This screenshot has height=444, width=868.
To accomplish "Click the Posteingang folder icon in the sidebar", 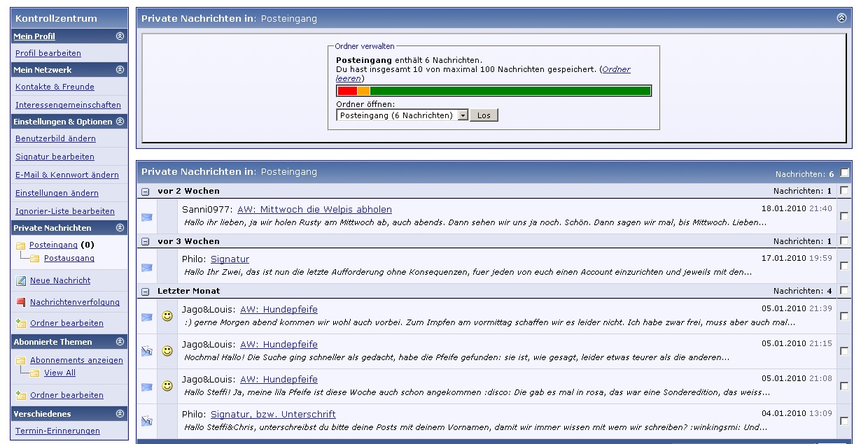I will pyautogui.click(x=20, y=245).
